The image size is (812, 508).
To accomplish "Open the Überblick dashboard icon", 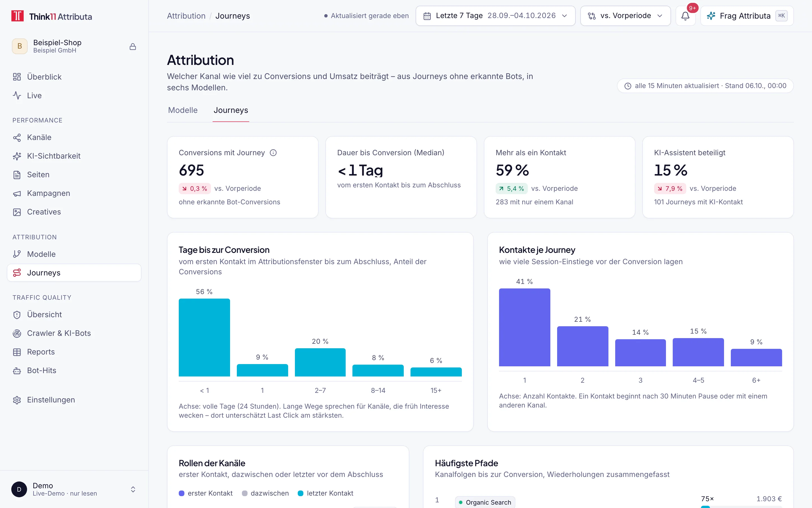I will [17, 77].
